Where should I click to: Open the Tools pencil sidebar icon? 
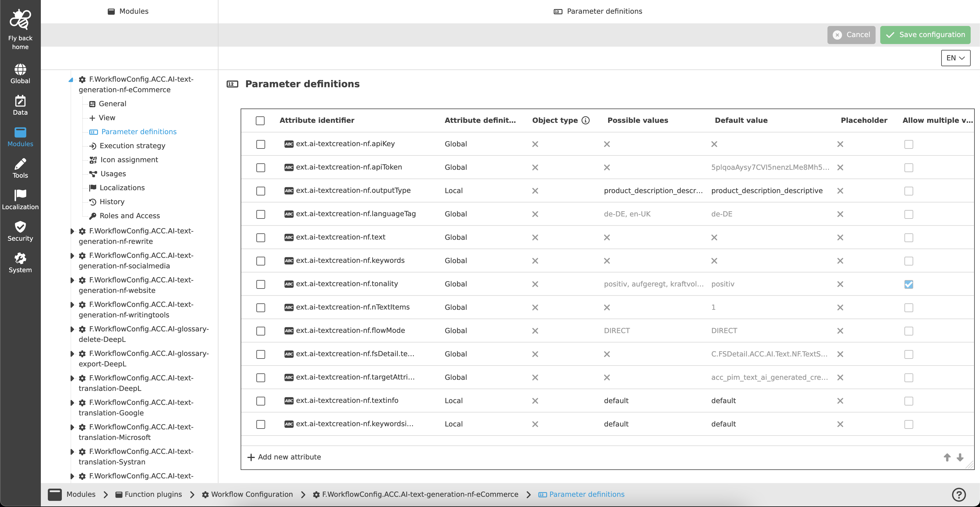(x=20, y=165)
